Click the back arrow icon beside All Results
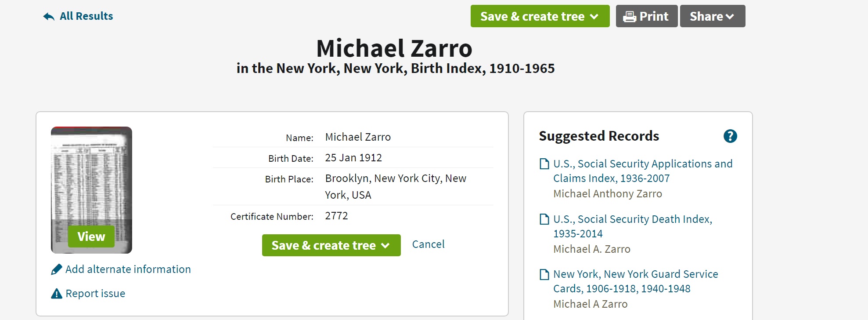Viewport: 868px width, 320px height. coord(49,17)
